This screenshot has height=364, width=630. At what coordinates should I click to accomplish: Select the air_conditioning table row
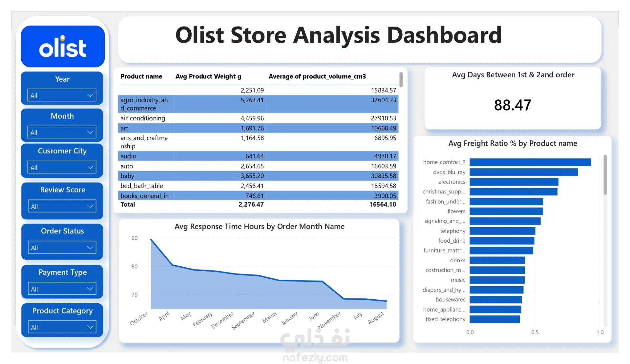(x=143, y=118)
